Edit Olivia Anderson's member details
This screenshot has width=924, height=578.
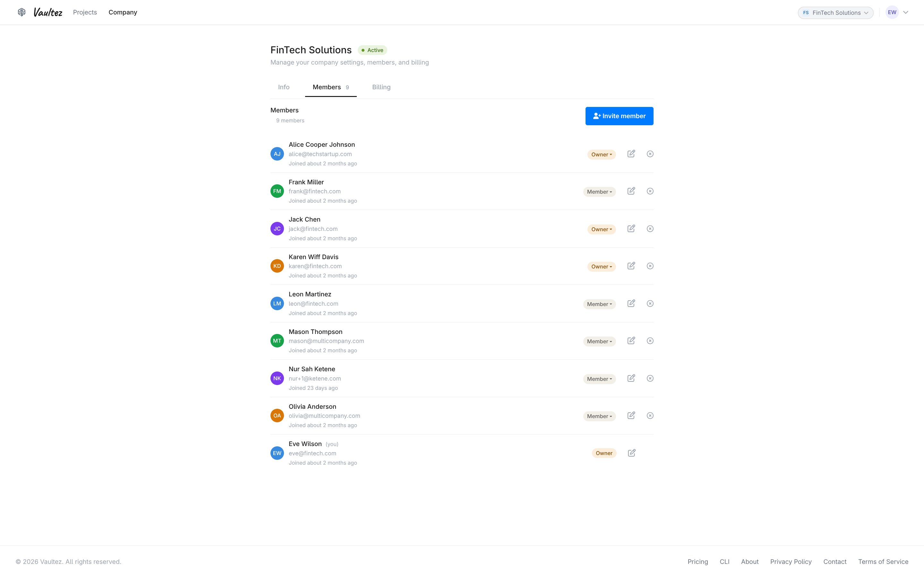click(631, 416)
